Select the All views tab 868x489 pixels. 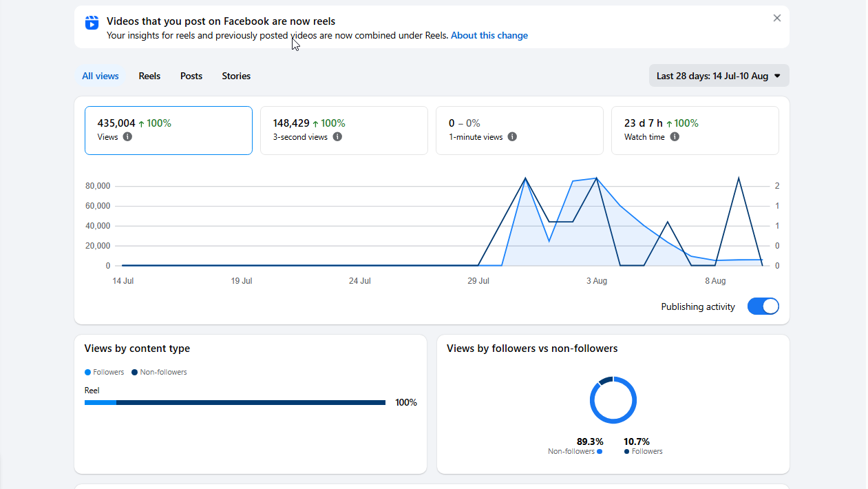coord(100,76)
